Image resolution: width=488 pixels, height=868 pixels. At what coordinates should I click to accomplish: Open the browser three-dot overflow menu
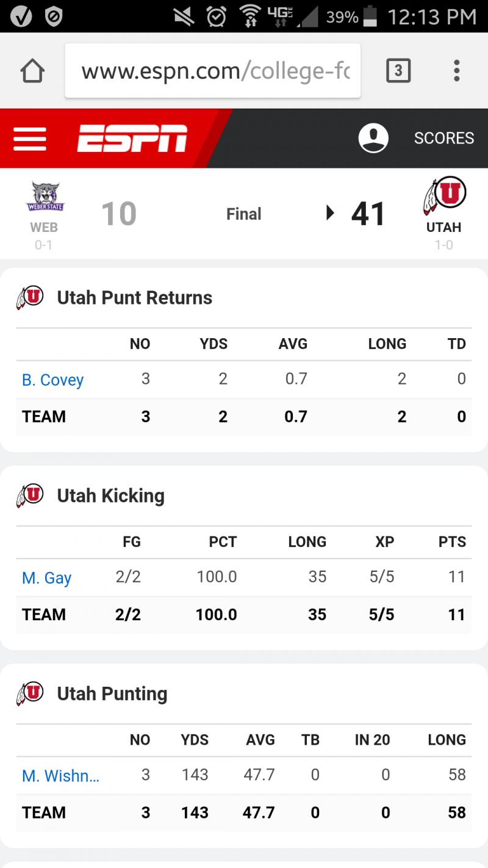coord(456,71)
